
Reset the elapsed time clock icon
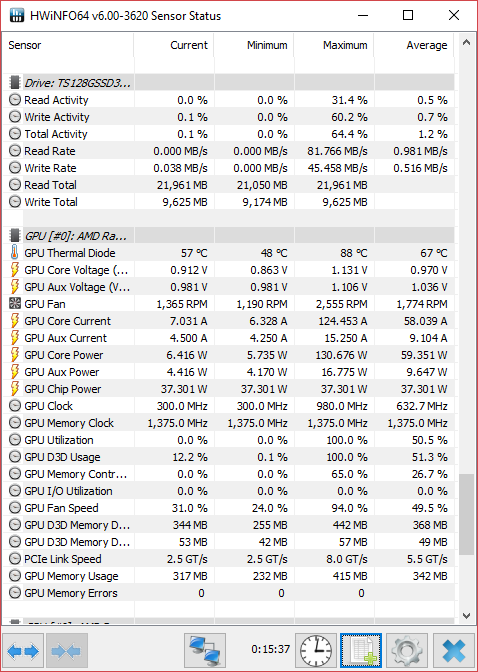tap(316, 651)
